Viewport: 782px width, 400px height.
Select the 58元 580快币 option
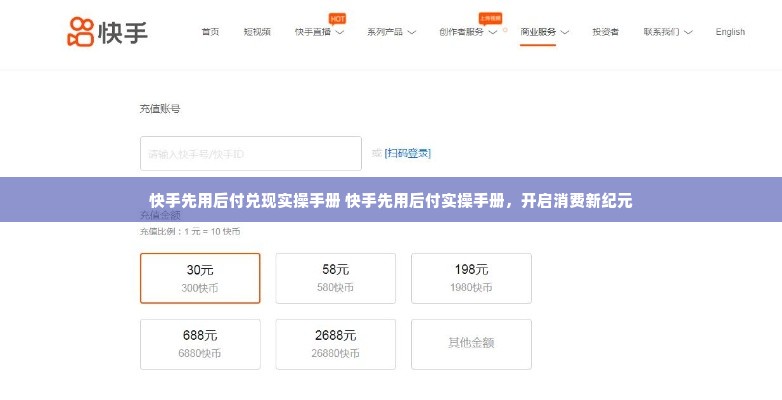(336, 278)
